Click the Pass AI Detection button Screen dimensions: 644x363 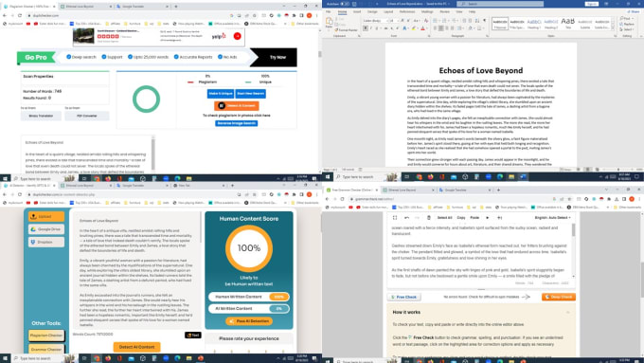(x=249, y=321)
